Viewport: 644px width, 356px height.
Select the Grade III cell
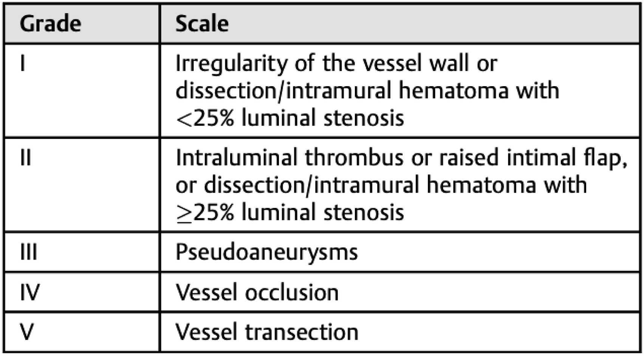(x=82, y=252)
